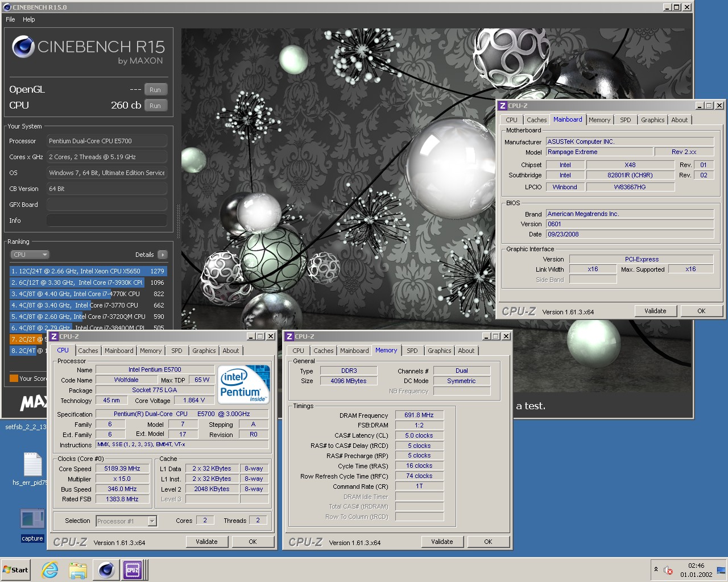This screenshot has width=728, height=582.
Task: Click OK in CPU-Z processor window
Action: click(253, 542)
